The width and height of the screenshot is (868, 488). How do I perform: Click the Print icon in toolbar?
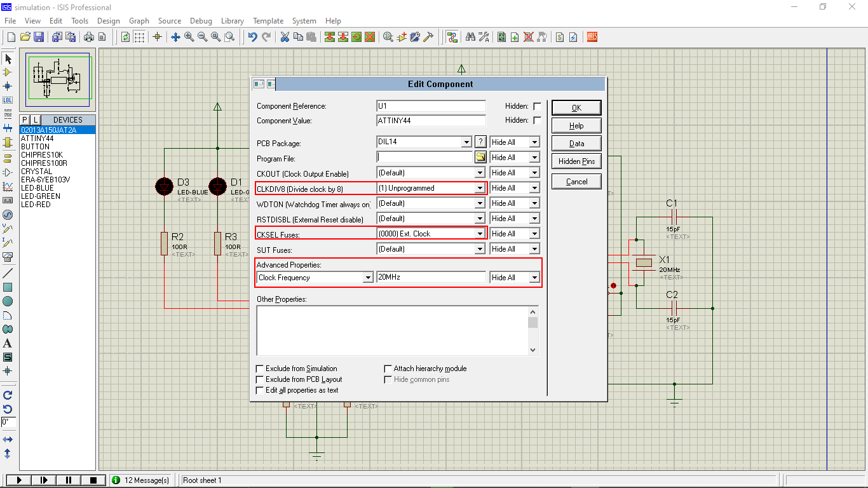point(89,37)
